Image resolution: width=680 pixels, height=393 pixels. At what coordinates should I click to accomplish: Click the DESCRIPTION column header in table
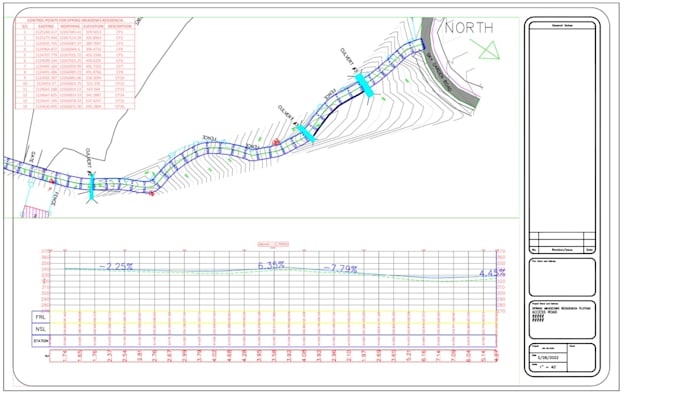pos(120,26)
